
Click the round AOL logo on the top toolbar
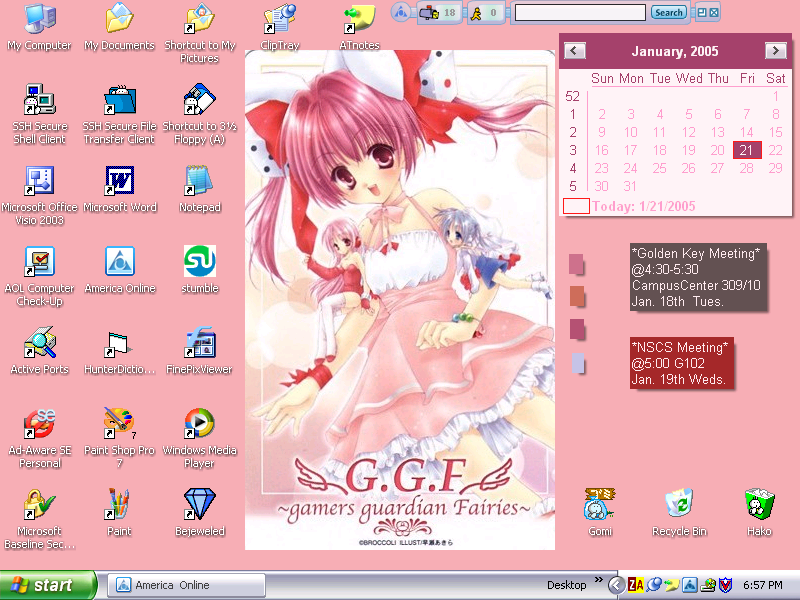coord(401,12)
